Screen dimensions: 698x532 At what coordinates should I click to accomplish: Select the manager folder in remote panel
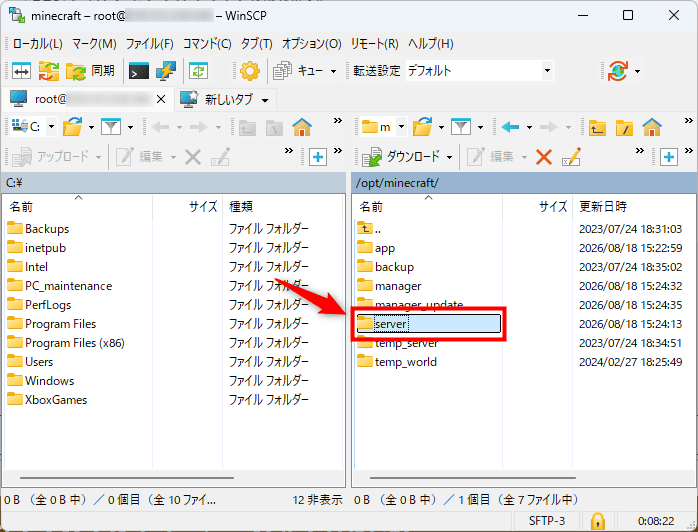pyautogui.click(x=390, y=286)
